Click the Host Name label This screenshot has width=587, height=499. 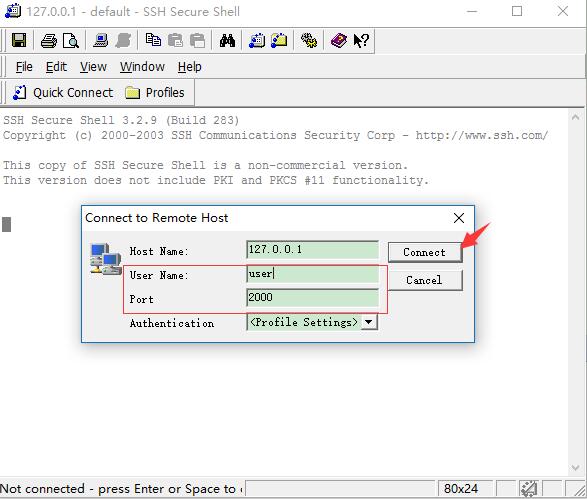[x=159, y=251]
